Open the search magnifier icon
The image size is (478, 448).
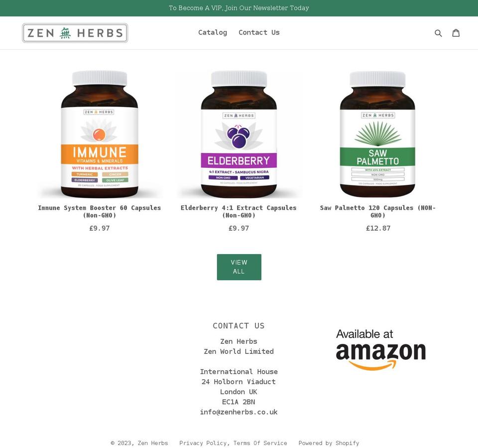coord(438,33)
